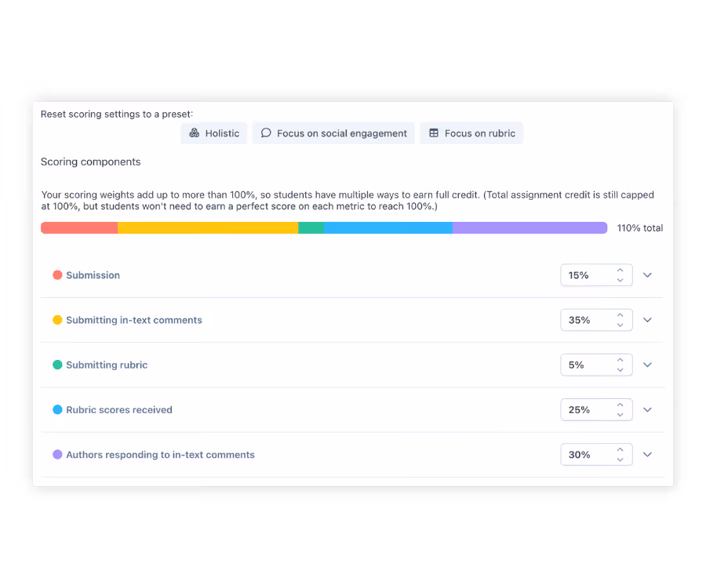Select the 25% weight input field
The image size is (706, 588).
pos(584,409)
